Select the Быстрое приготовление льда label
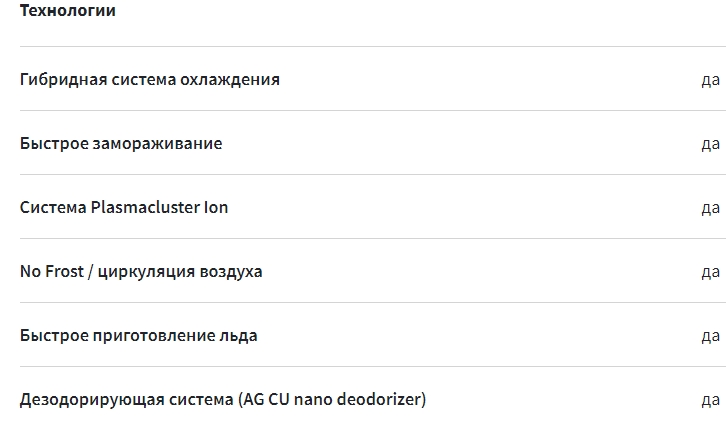The image size is (726, 433). [139, 335]
